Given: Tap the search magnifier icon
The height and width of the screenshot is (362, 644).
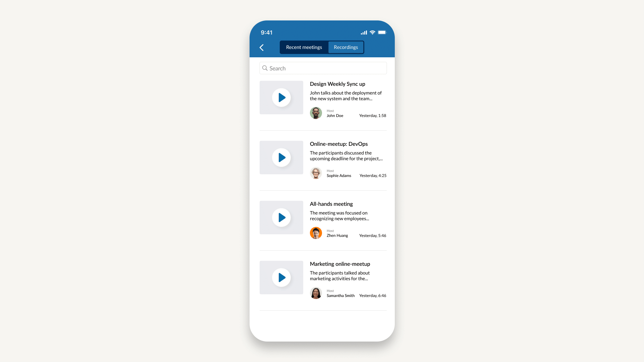Looking at the screenshot, I should [265, 68].
